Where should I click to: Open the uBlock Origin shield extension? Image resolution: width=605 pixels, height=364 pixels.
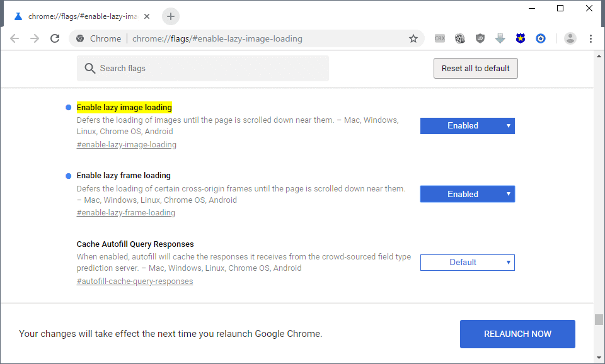pos(480,38)
